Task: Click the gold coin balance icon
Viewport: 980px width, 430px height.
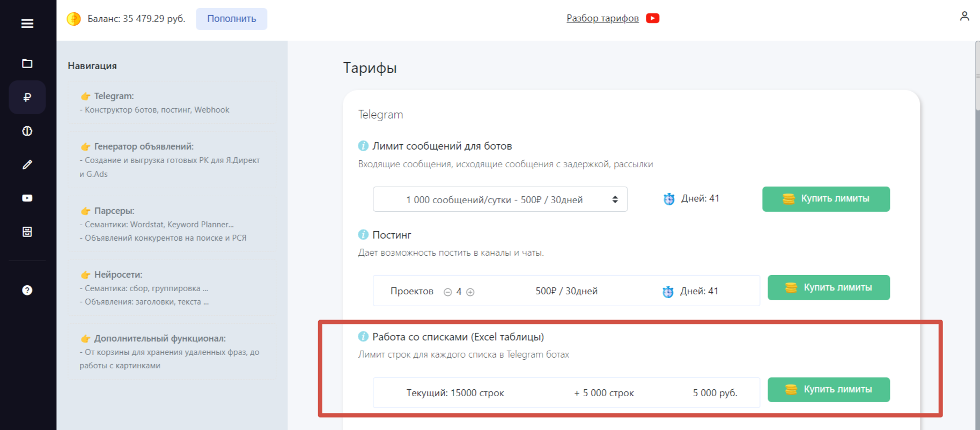Action: [73, 19]
